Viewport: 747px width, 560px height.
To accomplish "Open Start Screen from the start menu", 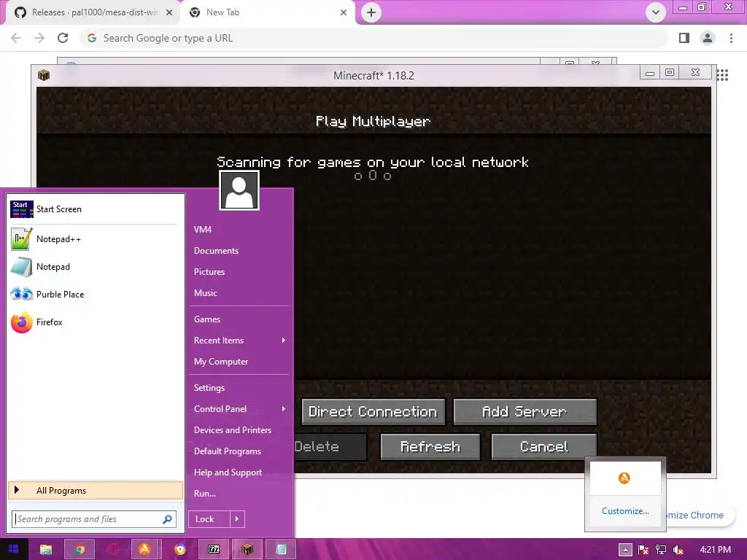I will (x=96, y=209).
